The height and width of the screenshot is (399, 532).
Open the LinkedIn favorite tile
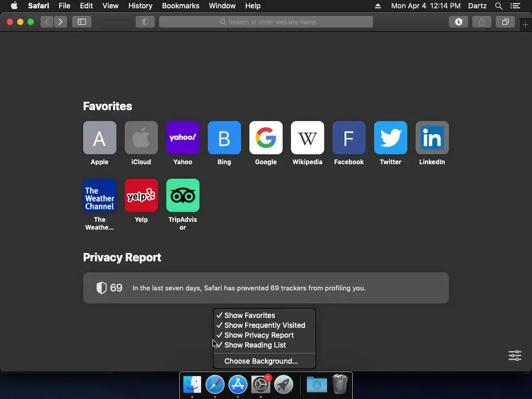coord(432,138)
